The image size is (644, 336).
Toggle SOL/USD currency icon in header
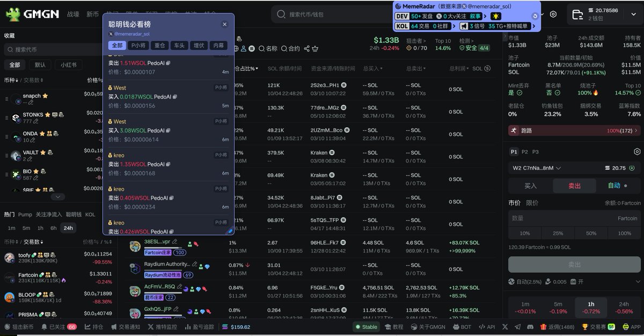[487, 68]
